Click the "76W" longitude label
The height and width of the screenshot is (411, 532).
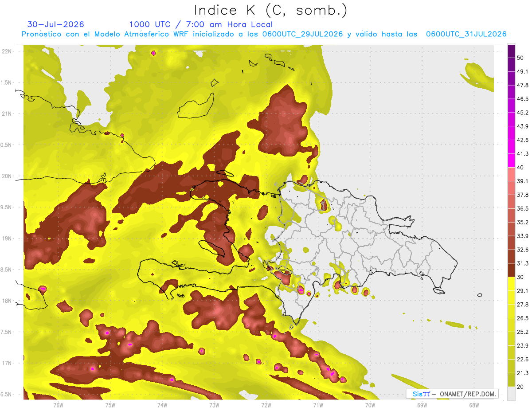pos(58,405)
